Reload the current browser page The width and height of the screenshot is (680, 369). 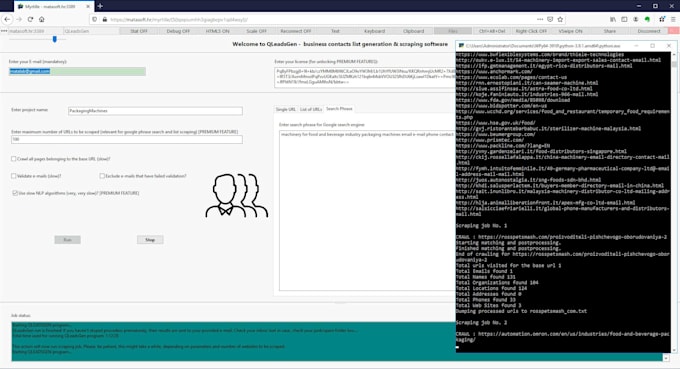(x=30, y=20)
